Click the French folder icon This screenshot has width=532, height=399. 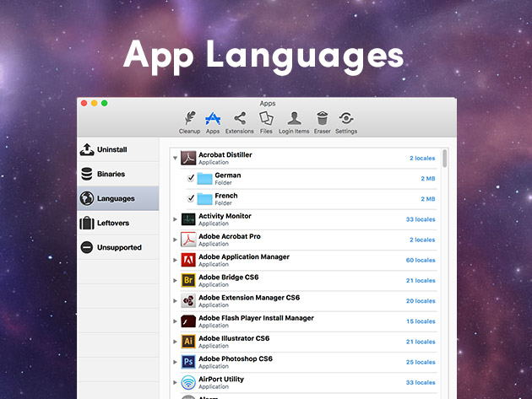click(x=205, y=198)
